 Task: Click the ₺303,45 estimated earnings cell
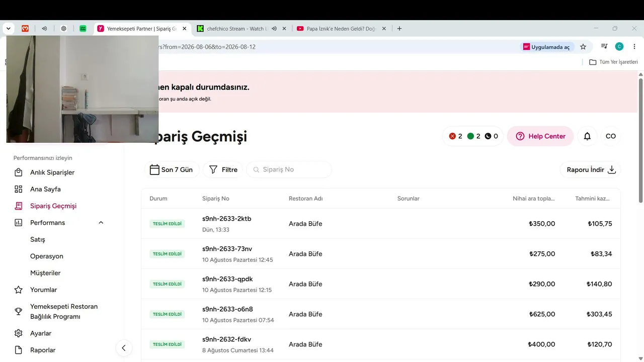pos(599,314)
